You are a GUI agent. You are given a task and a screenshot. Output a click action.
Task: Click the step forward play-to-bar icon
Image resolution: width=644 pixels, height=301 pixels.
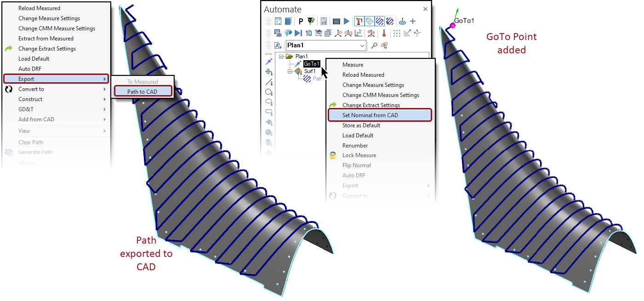coord(298,33)
